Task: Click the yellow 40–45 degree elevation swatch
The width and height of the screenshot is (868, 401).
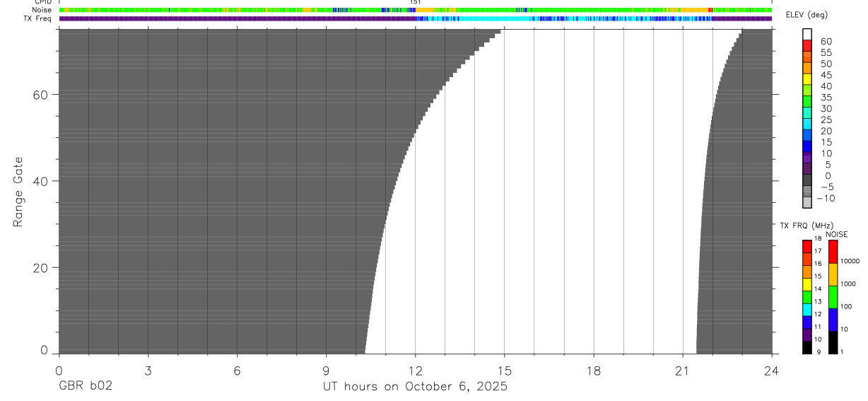Action: tap(807, 80)
